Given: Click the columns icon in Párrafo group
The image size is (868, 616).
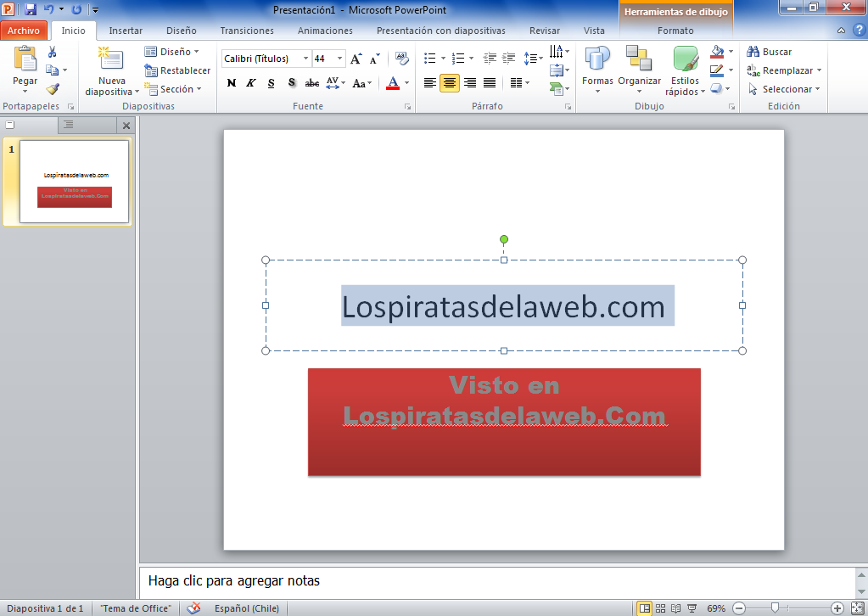Looking at the screenshot, I should coord(516,83).
